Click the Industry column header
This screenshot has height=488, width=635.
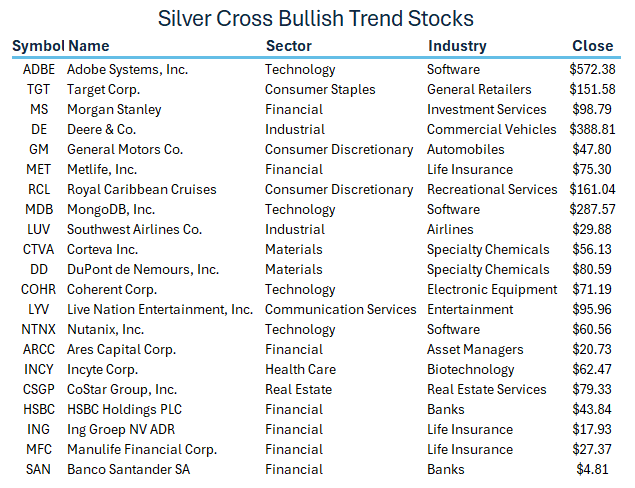(x=457, y=46)
